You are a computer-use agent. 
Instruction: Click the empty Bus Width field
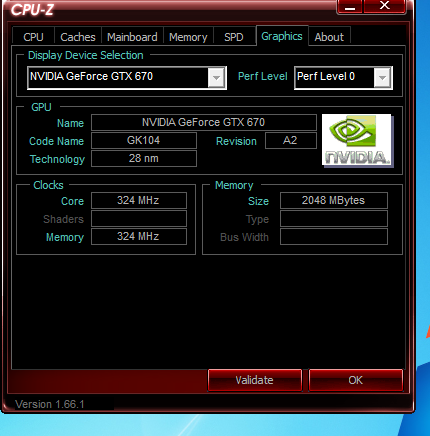(334, 236)
